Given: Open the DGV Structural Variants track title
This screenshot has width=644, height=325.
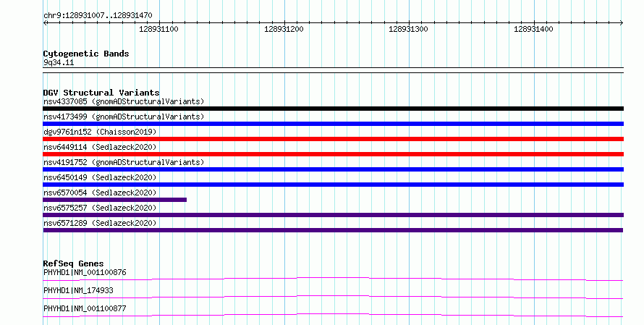Looking at the screenshot, I should click(x=101, y=93).
